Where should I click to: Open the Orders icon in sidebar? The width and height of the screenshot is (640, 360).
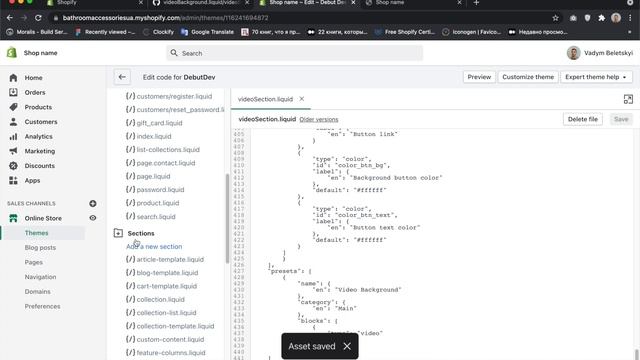pos(13,92)
